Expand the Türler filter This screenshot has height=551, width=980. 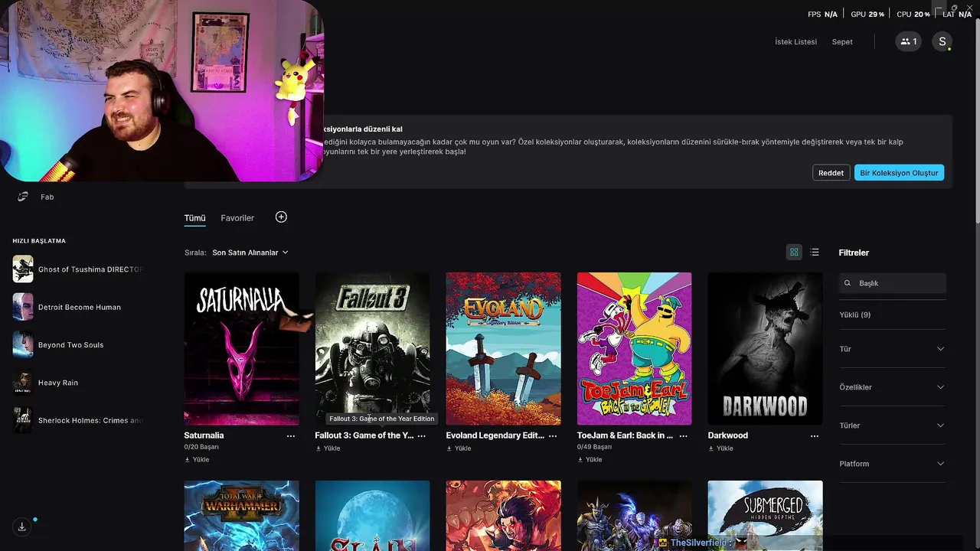[x=892, y=425]
